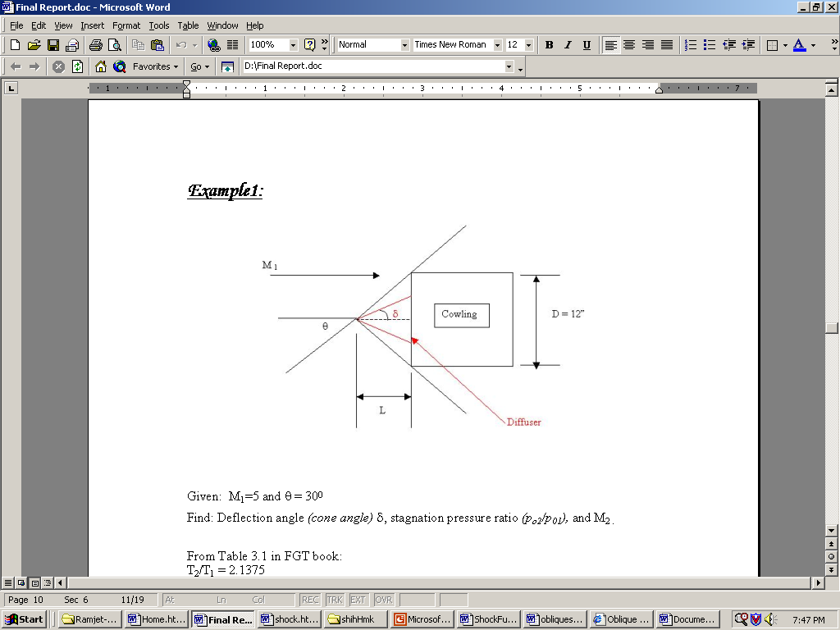
Task: Center the paragraph alignment
Action: tap(629, 45)
